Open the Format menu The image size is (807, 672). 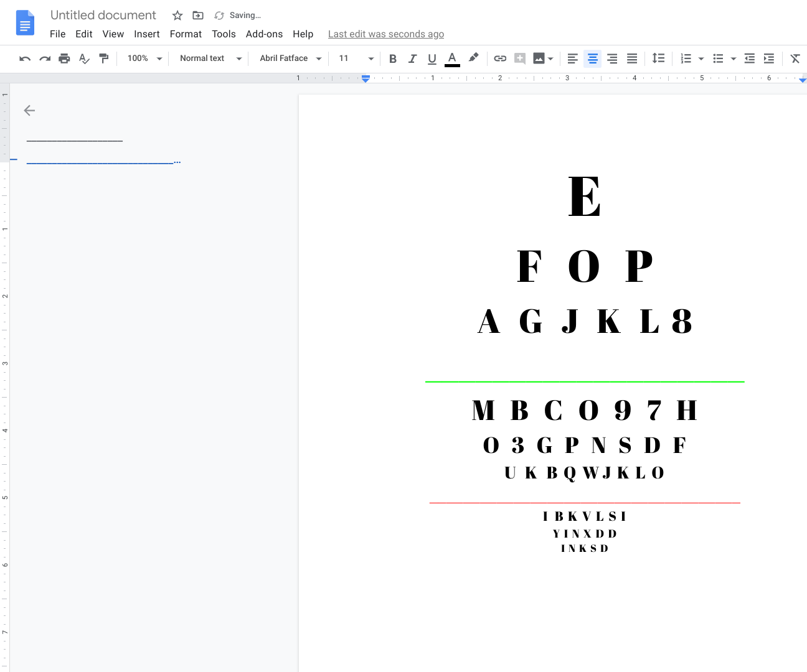click(x=186, y=34)
